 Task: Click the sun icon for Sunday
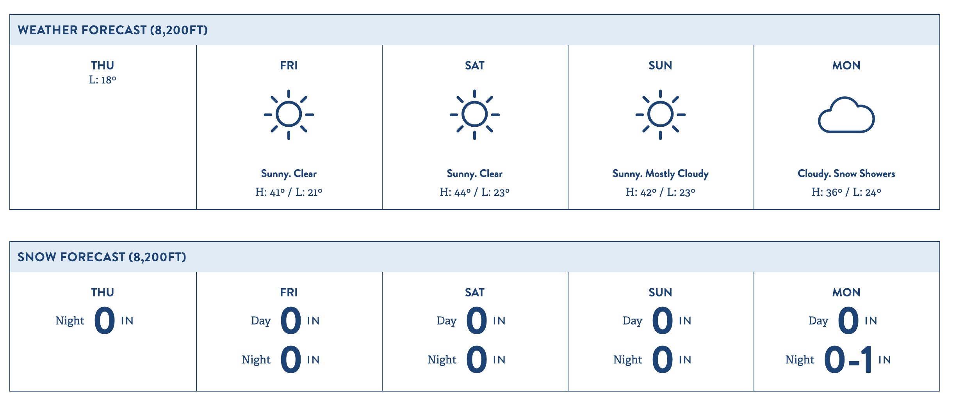point(660,115)
